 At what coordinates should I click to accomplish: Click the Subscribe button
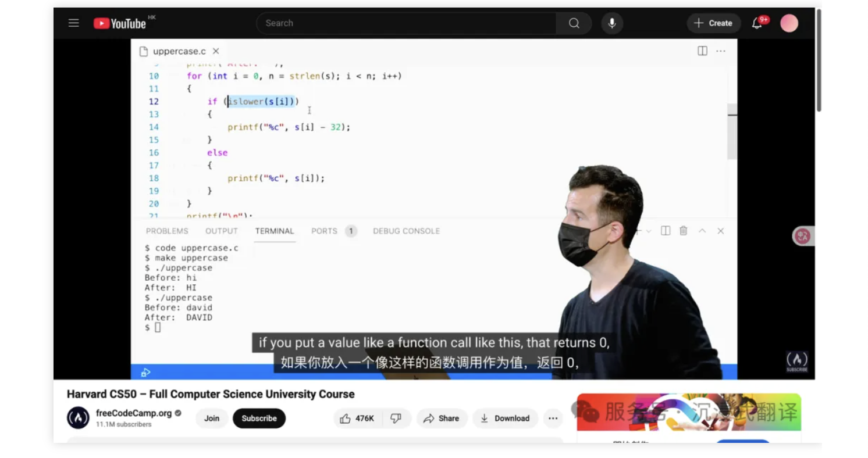259,418
